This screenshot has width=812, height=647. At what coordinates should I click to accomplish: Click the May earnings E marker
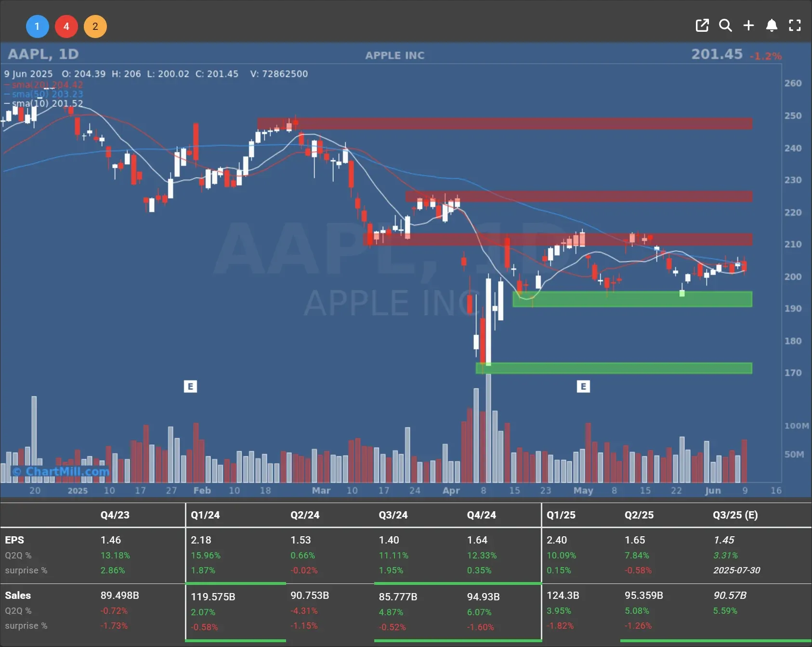coord(583,386)
